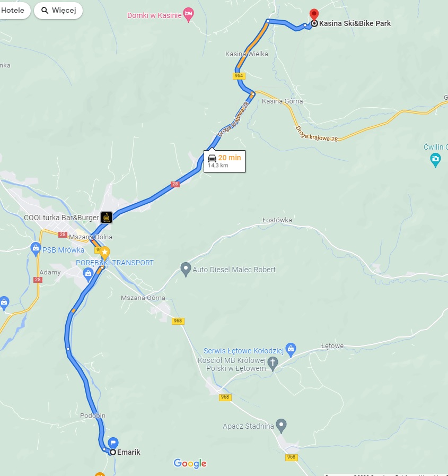Click the Ćwilin camera viewpoint icon
The height and width of the screenshot is (476, 448).
(x=436, y=160)
